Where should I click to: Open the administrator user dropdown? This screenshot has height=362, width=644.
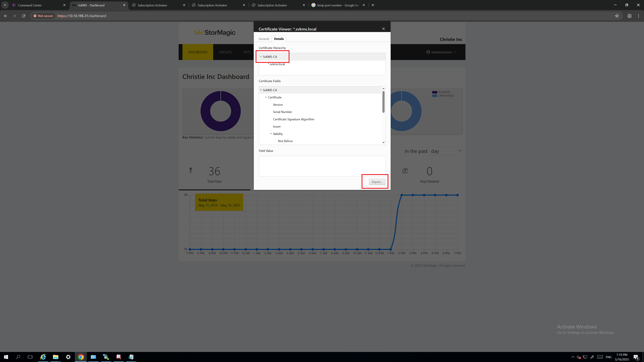(x=441, y=52)
